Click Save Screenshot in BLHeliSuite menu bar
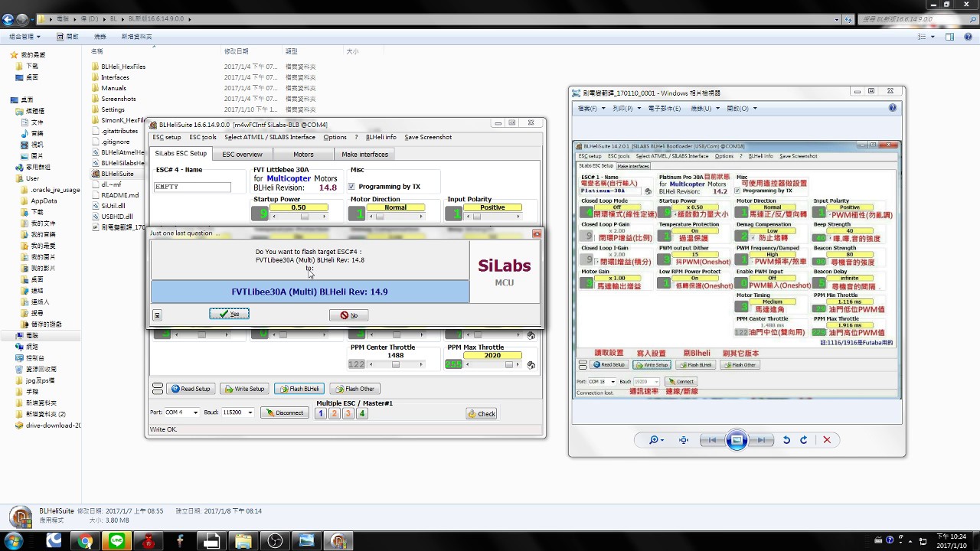 coord(428,138)
